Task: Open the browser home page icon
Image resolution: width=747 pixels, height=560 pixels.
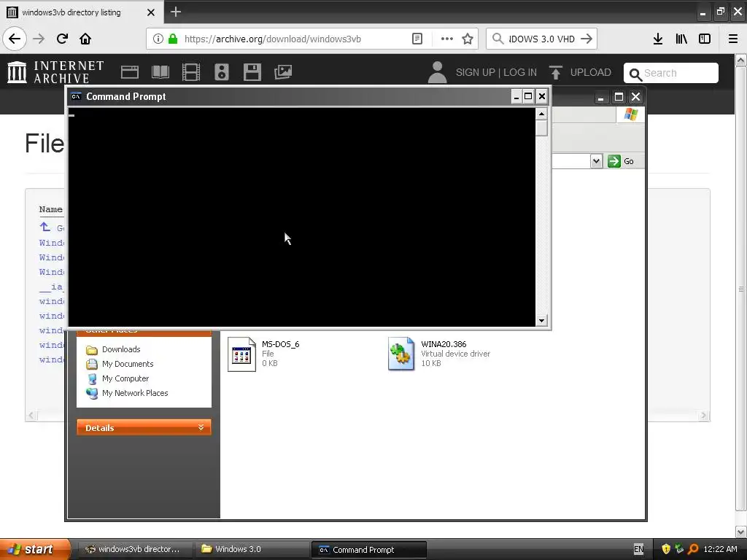Action: (85, 39)
